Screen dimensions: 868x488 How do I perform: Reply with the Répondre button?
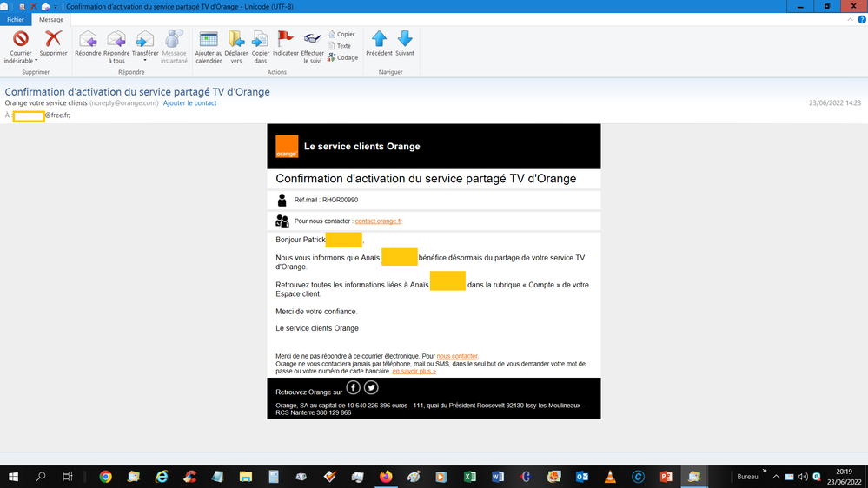click(88, 43)
